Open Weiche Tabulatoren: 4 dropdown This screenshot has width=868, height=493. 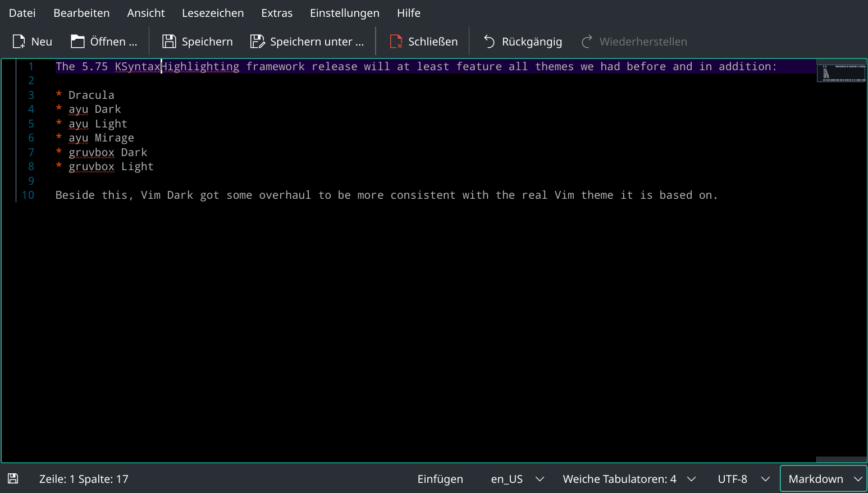(629, 479)
